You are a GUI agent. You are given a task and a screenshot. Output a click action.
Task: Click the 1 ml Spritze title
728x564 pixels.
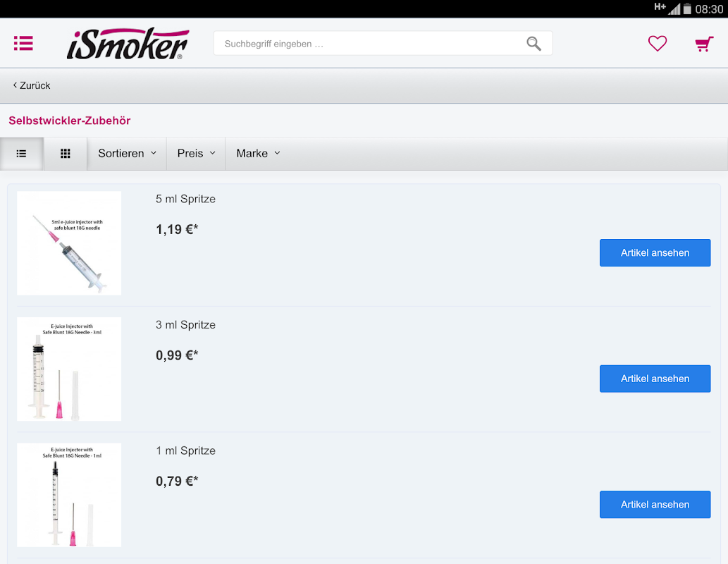click(x=185, y=450)
